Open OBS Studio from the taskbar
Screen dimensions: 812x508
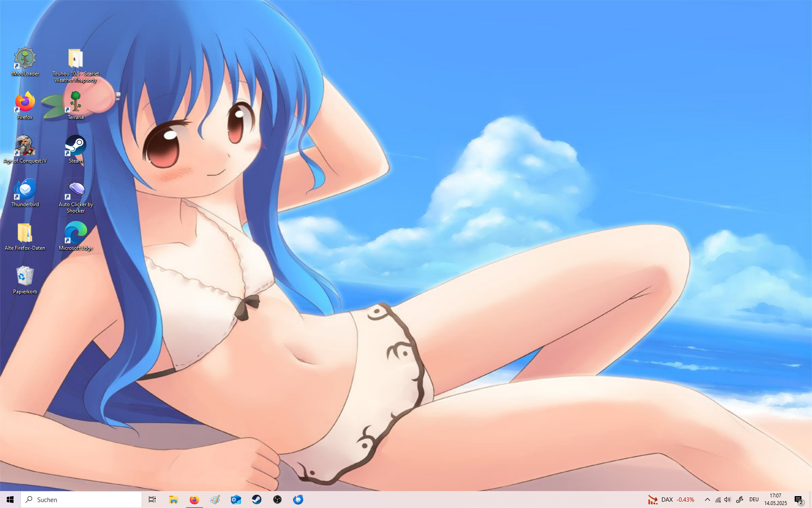[277, 500]
